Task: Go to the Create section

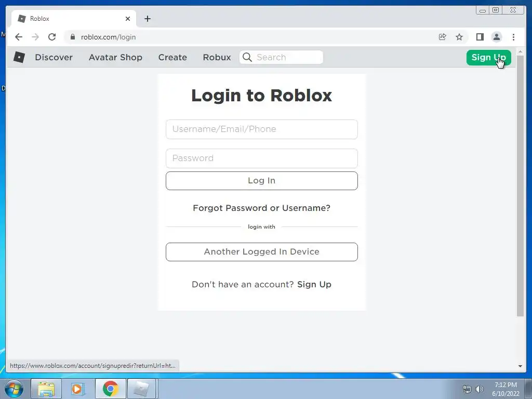Action: (172, 57)
